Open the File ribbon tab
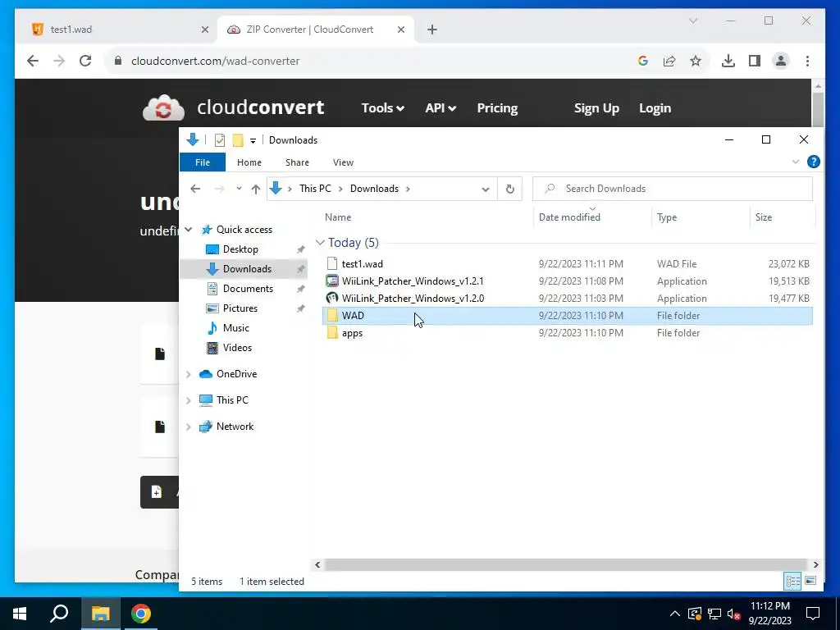The width and height of the screenshot is (840, 630). (x=203, y=162)
